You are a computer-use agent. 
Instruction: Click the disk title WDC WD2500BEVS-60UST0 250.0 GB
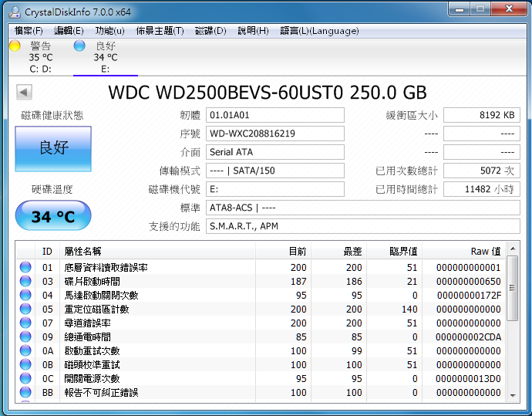(x=268, y=93)
